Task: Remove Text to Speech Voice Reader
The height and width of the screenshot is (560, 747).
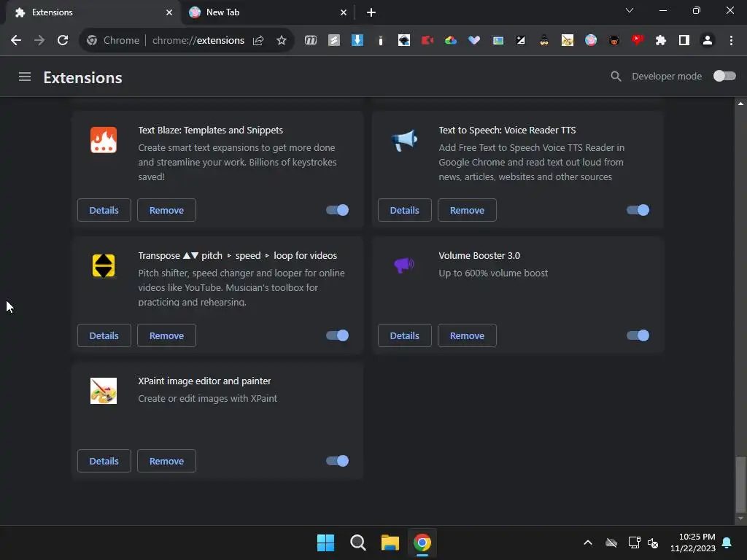Action: pos(467,210)
